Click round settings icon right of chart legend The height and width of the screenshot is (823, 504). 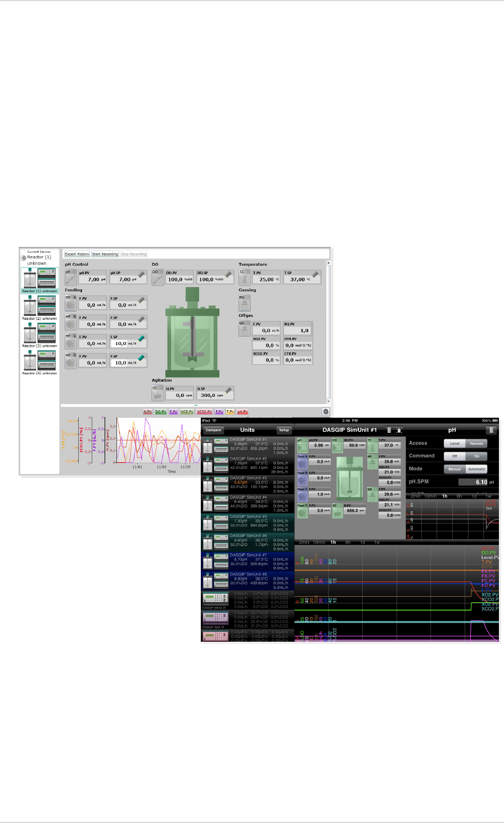pyautogui.click(x=325, y=411)
